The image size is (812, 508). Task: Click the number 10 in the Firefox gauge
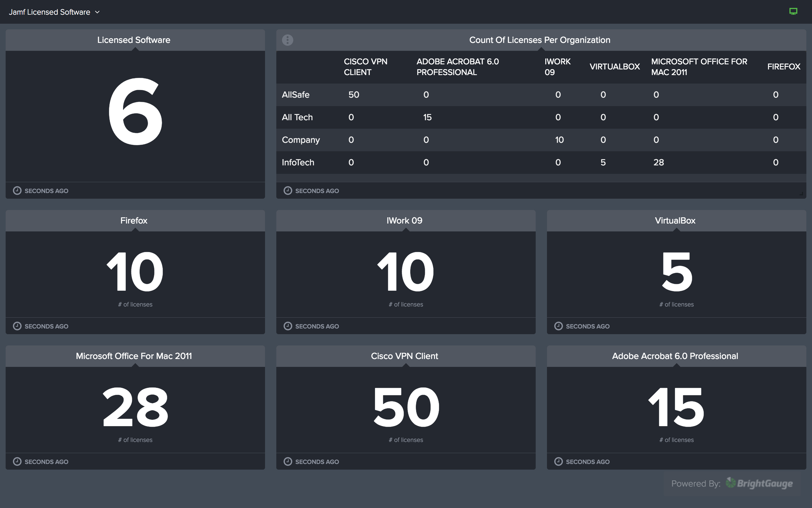pos(135,271)
